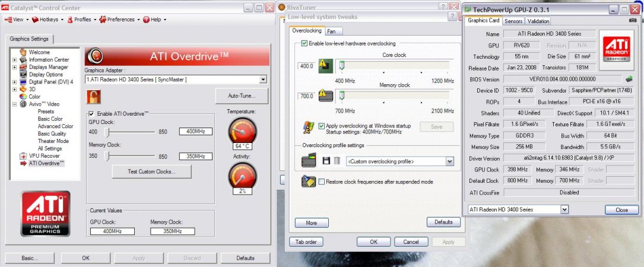Open the Profiles menu

[x=82, y=20]
